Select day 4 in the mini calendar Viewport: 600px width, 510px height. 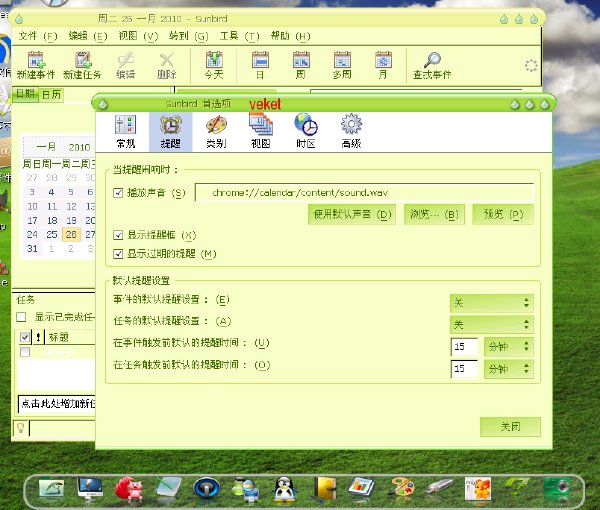pos(51,192)
